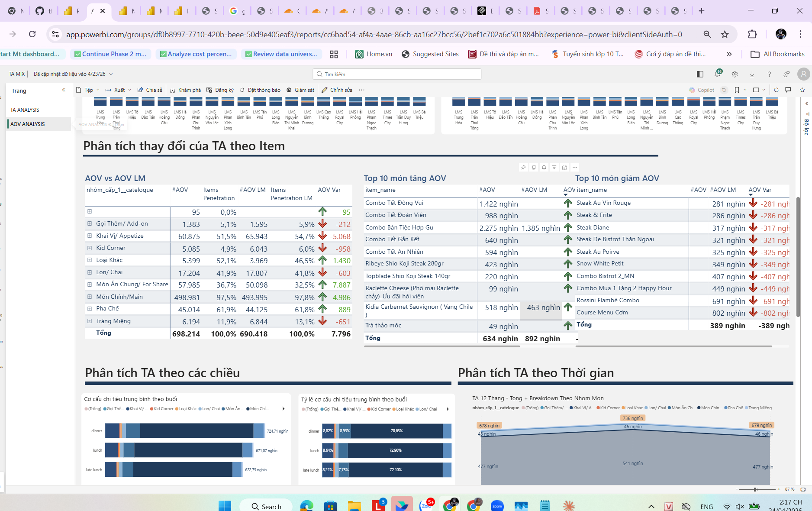Expand the Khai Vị/ Appetize row
812x511 pixels.
tap(90, 236)
